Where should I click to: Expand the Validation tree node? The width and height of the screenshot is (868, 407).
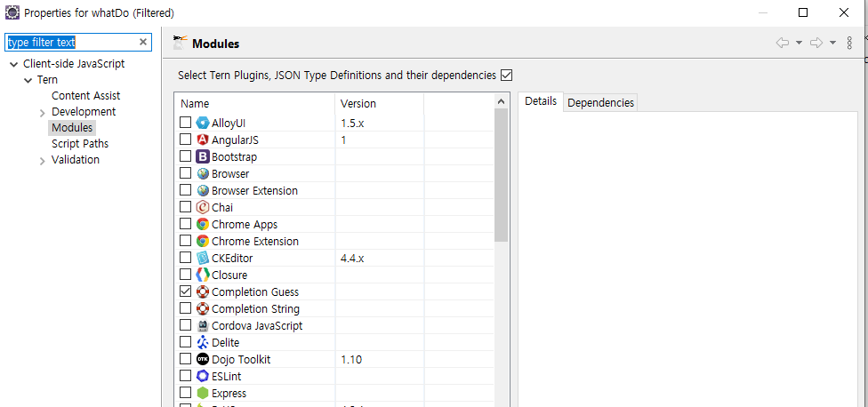point(43,162)
